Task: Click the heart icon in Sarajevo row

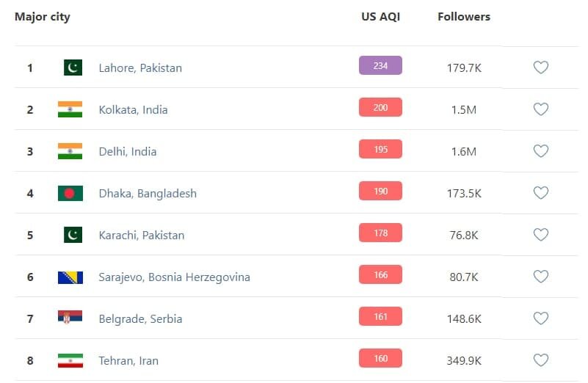Action: 540,277
